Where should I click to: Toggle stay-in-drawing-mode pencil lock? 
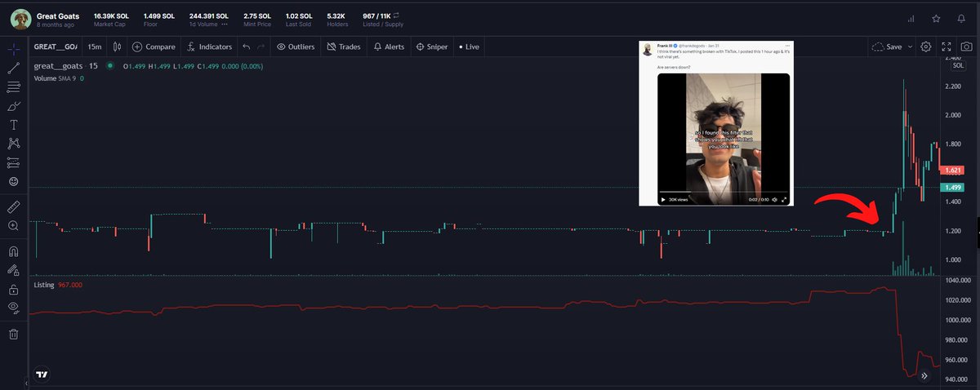[x=13, y=270]
